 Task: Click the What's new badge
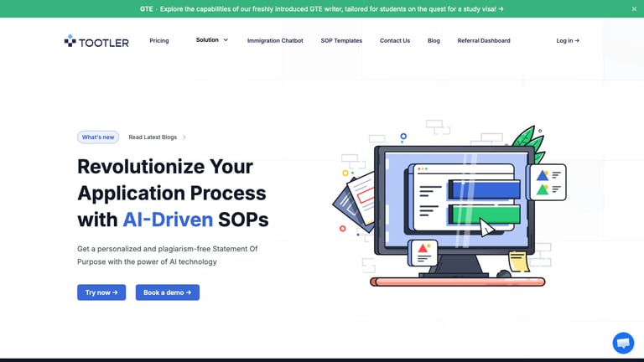pyautogui.click(x=98, y=137)
